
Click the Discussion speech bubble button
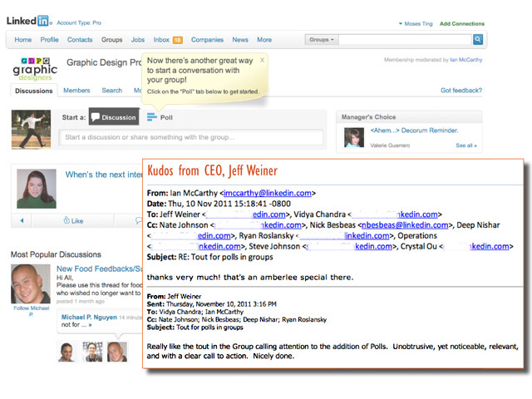[114, 116]
